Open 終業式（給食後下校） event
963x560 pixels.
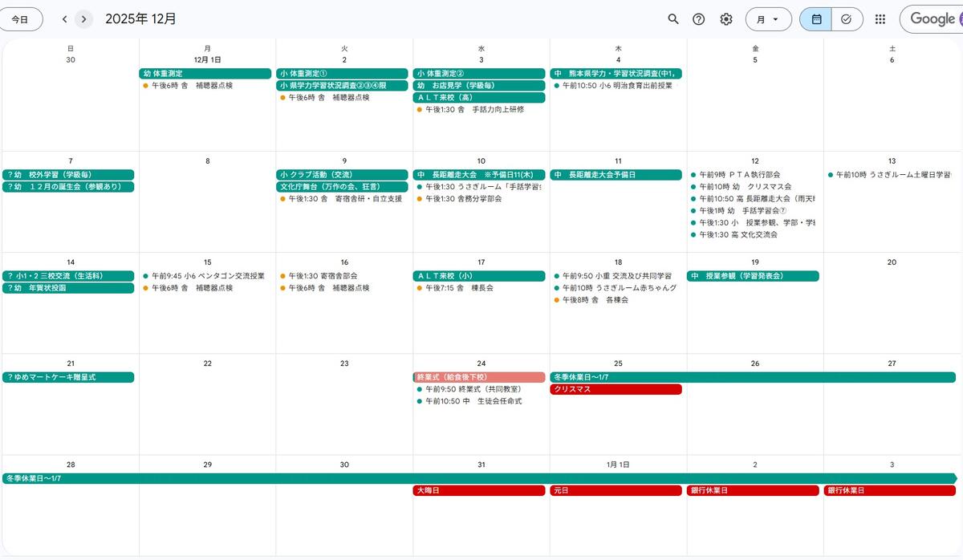click(479, 377)
